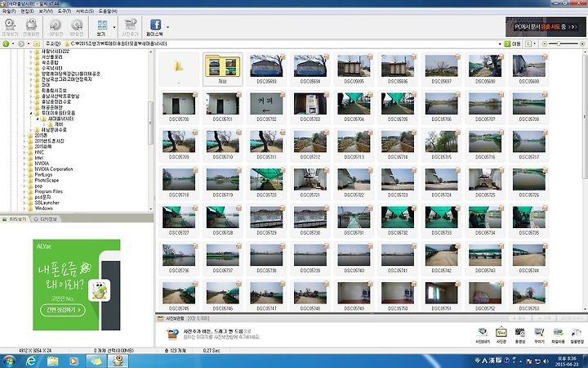
Task: Click the 이동 go button
Action: 513,44
